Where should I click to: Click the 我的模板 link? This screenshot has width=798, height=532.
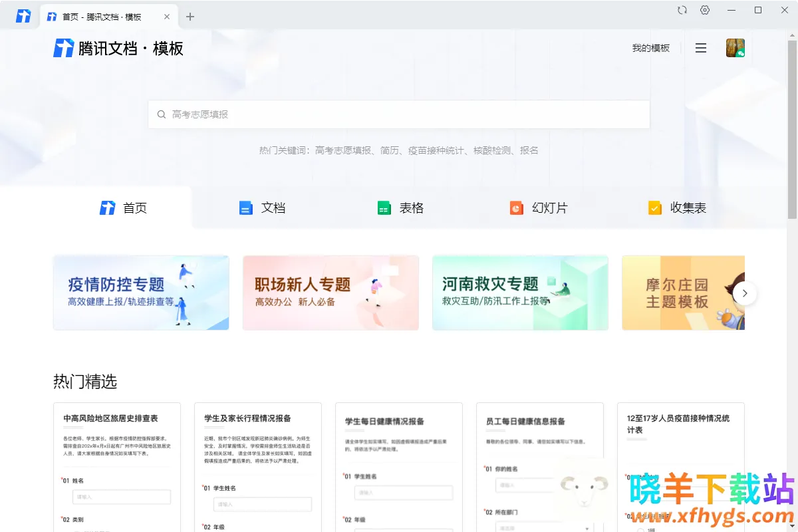click(x=650, y=48)
